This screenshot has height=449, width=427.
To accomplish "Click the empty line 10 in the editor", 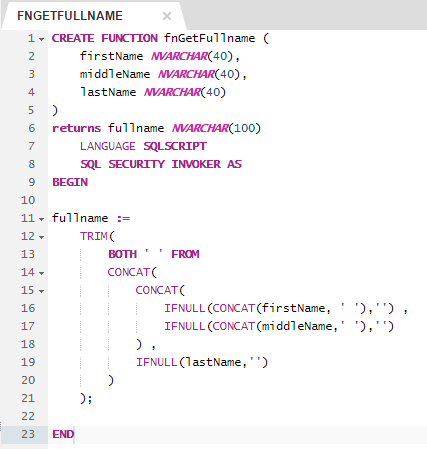I will pos(237,200).
